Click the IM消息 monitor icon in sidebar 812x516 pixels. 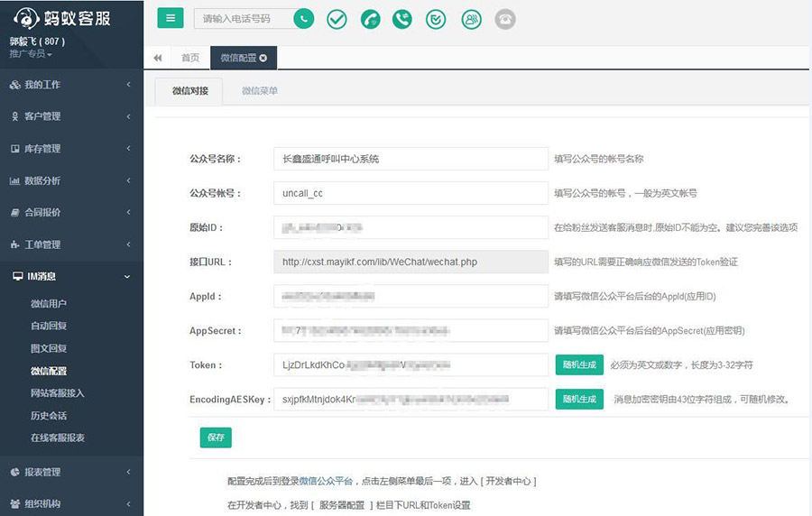18,276
